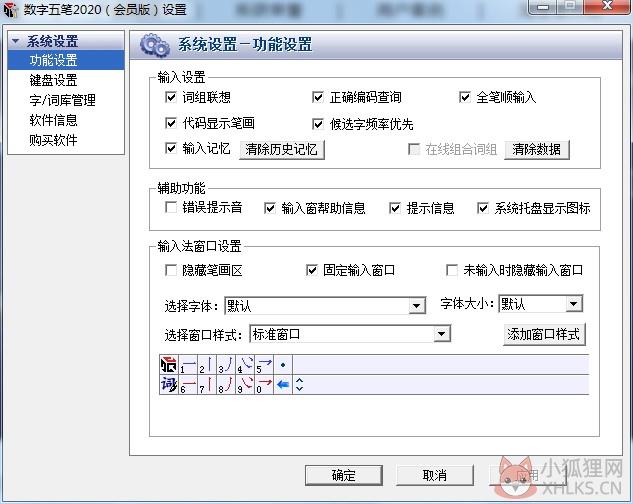Click the dot key in input bar preview
The width and height of the screenshot is (633, 504).
tap(283, 365)
